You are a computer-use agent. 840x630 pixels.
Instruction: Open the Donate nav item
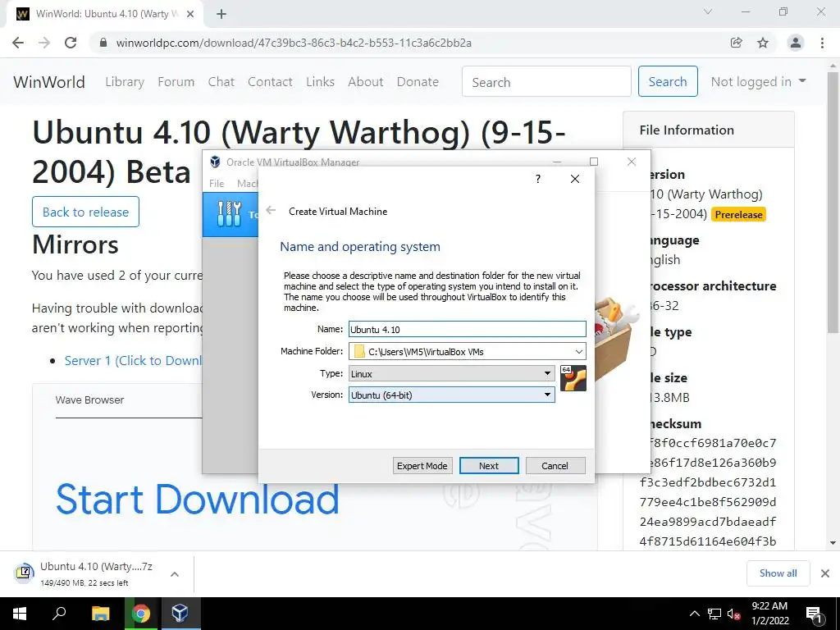pyautogui.click(x=418, y=81)
